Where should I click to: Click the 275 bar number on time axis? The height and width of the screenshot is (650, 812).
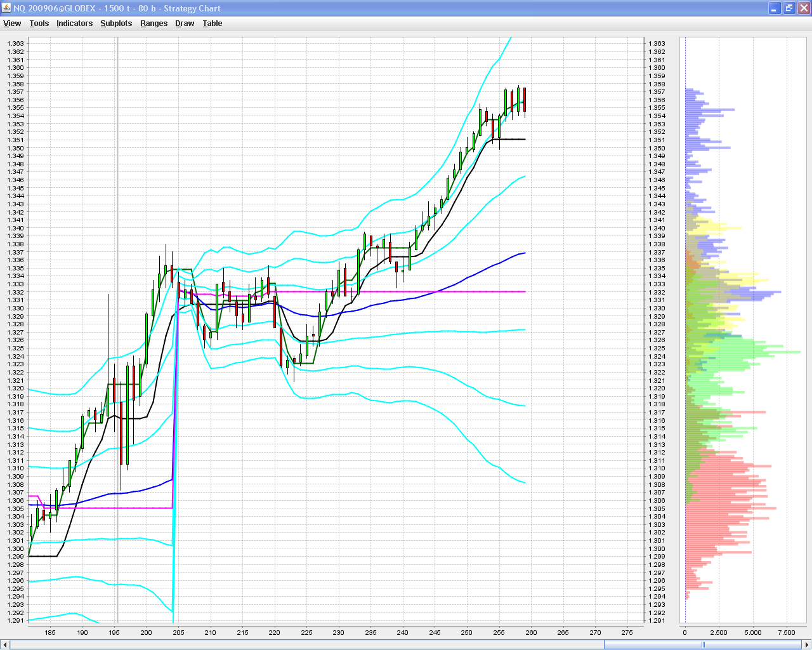627,632
